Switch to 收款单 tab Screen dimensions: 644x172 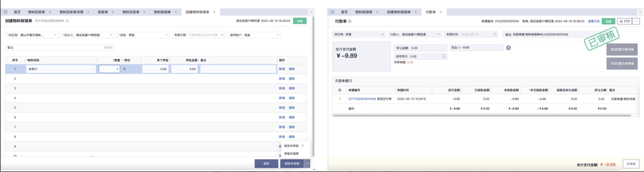(x=103, y=12)
